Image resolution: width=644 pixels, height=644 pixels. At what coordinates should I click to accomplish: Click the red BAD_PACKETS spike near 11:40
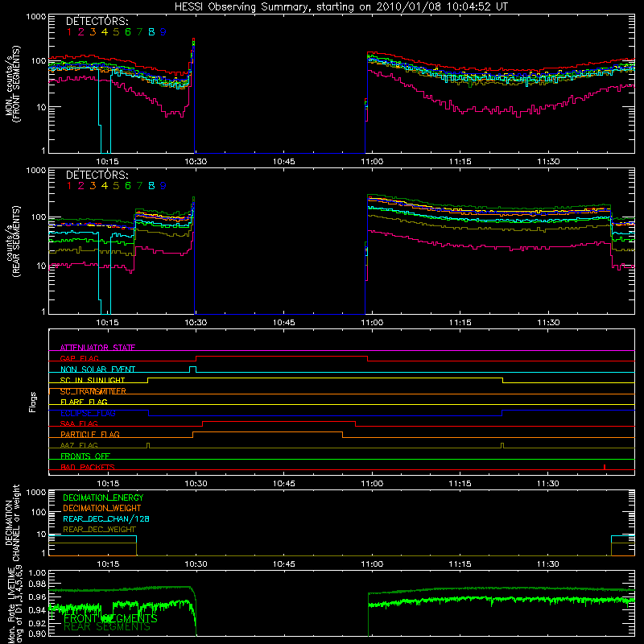[x=605, y=467]
